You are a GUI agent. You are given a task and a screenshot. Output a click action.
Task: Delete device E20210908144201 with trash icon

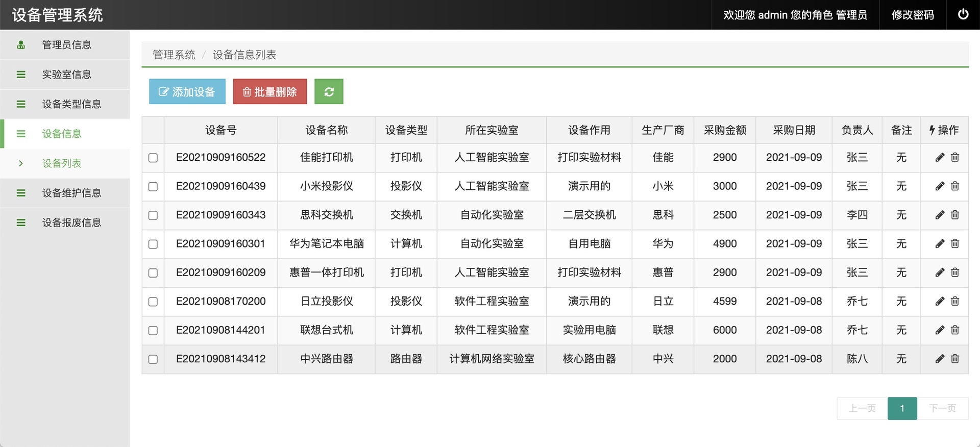[x=955, y=330]
